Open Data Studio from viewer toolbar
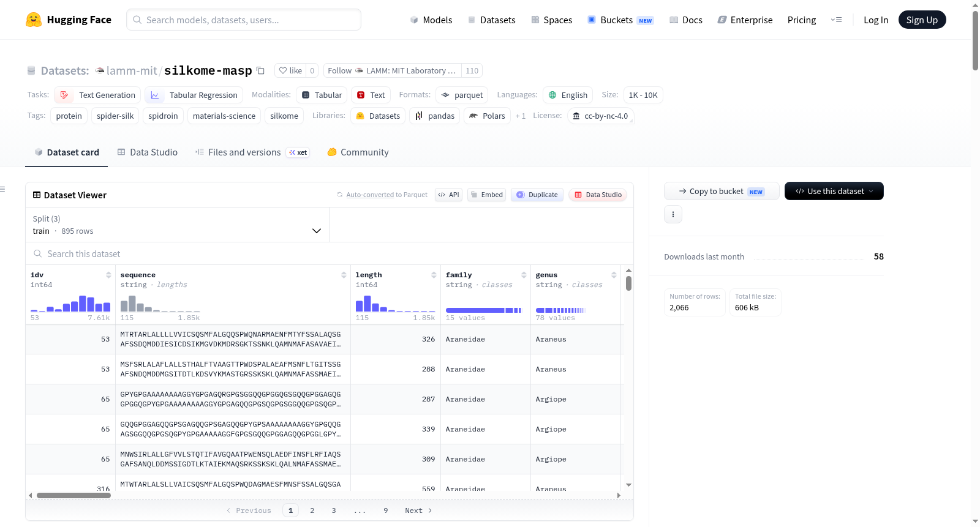The width and height of the screenshot is (980, 527). pos(598,195)
